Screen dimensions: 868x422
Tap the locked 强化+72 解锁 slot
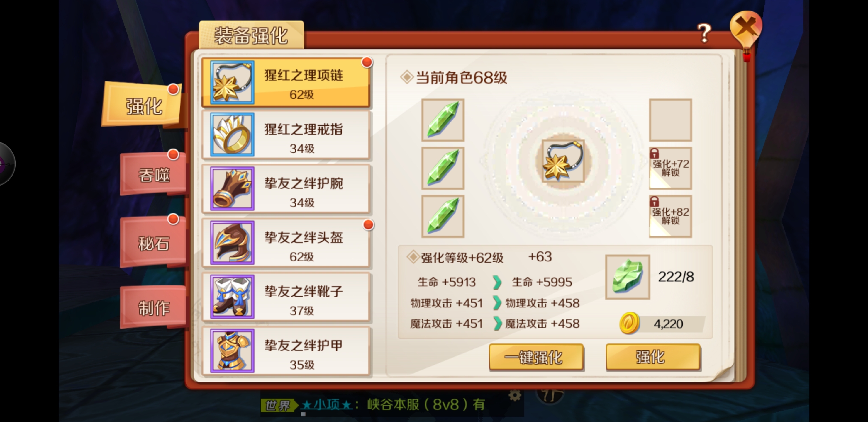coord(671,168)
